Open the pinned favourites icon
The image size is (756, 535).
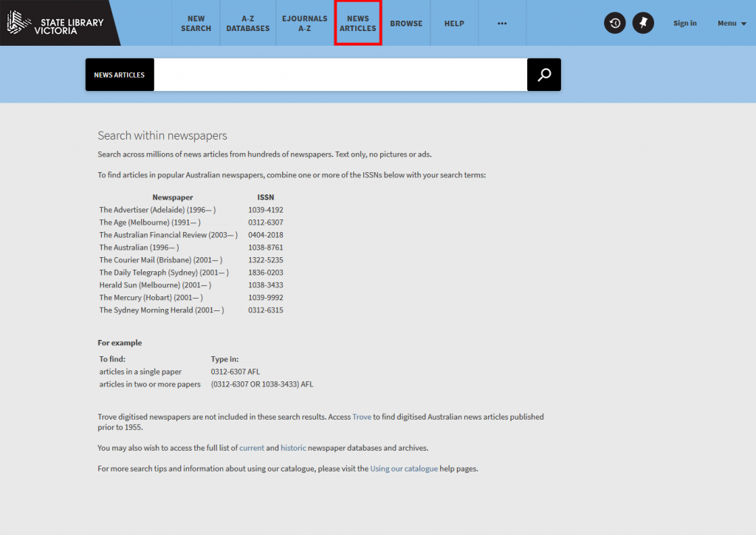[643, 23]
